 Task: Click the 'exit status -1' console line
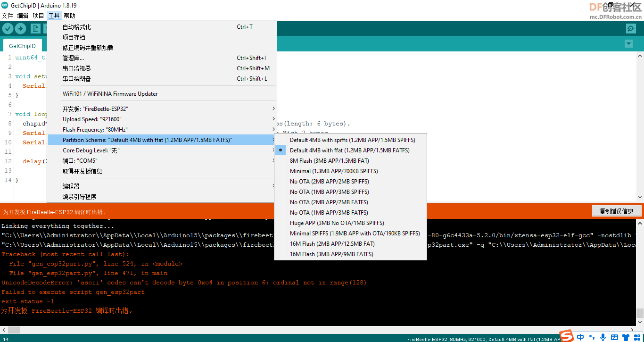[x=28, y=301]
